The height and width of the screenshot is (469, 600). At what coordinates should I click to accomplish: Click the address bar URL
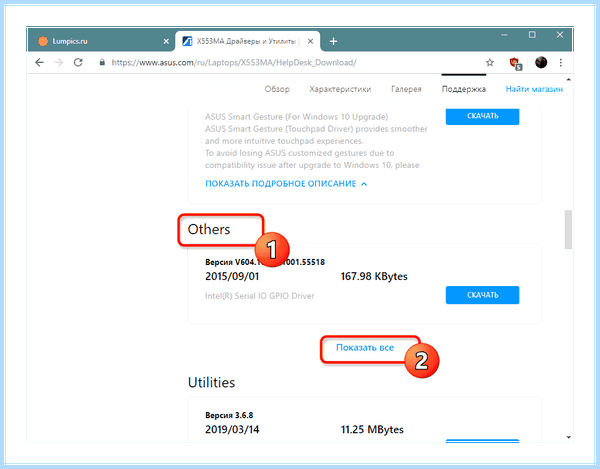[234, 62]
